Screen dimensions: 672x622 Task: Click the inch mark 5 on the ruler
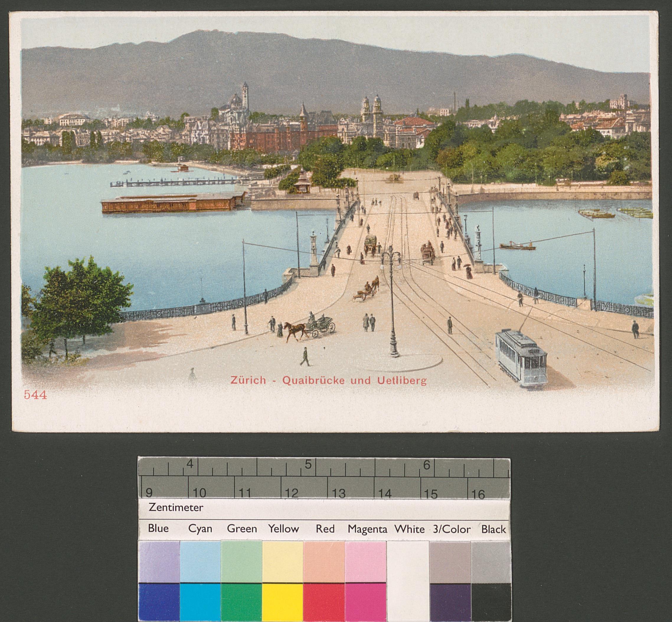point(308,465)
